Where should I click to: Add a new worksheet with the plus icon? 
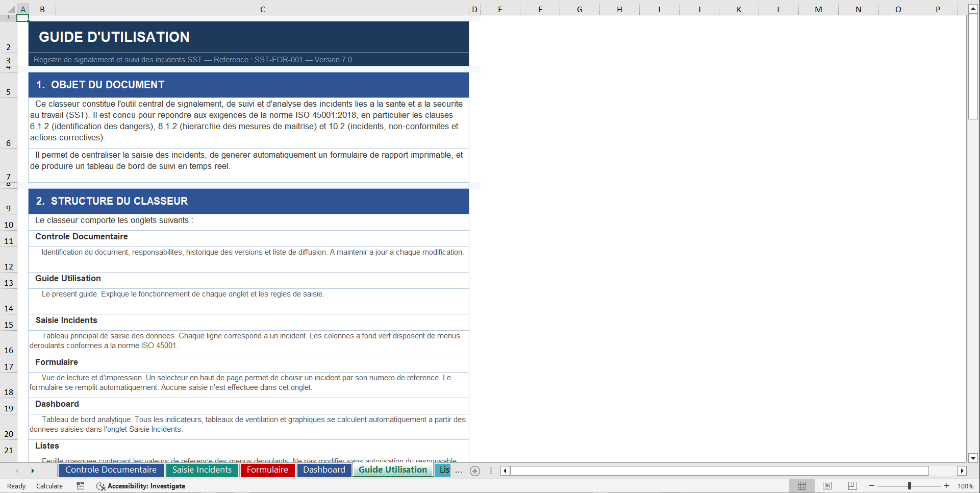coord(475,471)
